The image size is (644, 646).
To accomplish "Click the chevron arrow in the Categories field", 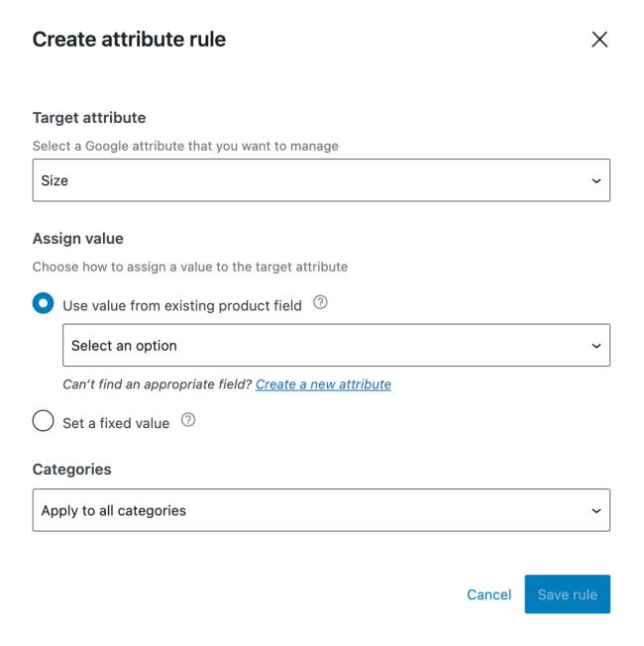I will [x=596, y=511].
